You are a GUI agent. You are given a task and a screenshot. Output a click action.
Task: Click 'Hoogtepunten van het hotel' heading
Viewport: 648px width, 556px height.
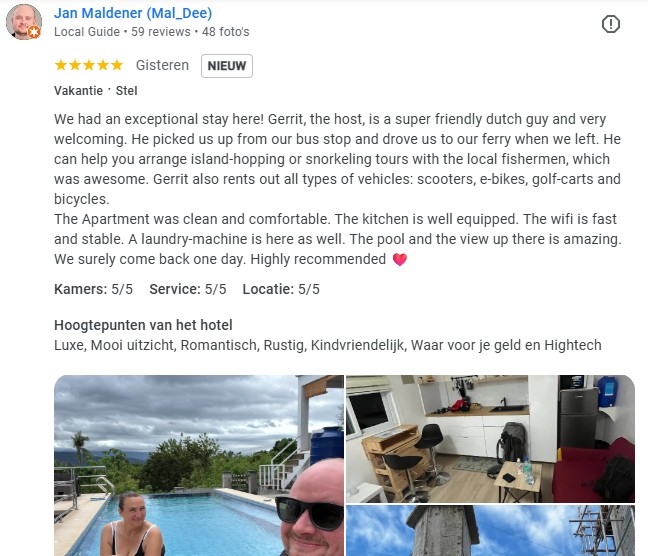(143, 325)
